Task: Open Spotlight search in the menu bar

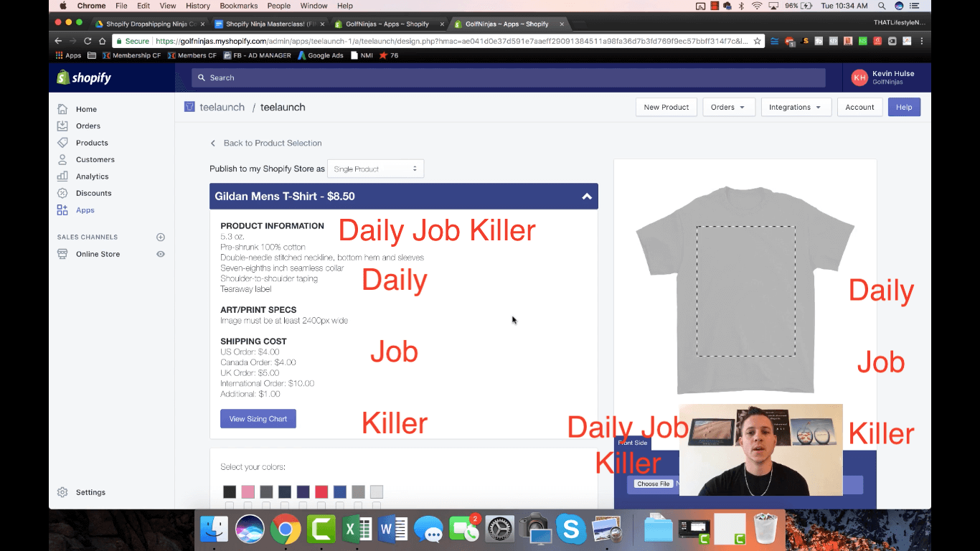Action: (x=882, y=6)
